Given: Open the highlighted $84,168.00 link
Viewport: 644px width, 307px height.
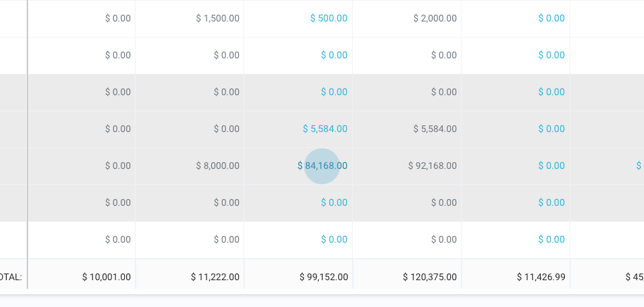Looking at the screenshot, I should (x=323, y=166).
